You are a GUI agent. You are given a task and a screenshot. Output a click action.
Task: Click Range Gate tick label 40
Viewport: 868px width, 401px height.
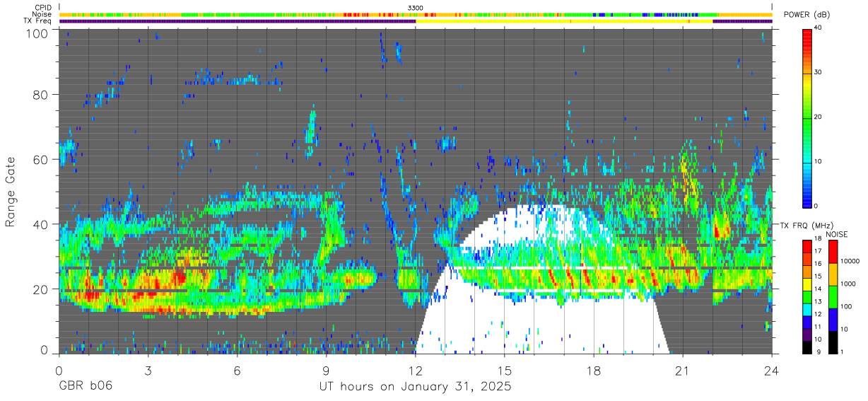[40, 224]
